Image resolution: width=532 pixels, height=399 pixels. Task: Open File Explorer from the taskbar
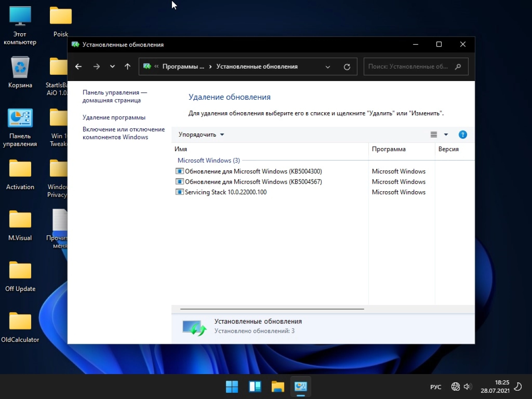click(278, 387)
